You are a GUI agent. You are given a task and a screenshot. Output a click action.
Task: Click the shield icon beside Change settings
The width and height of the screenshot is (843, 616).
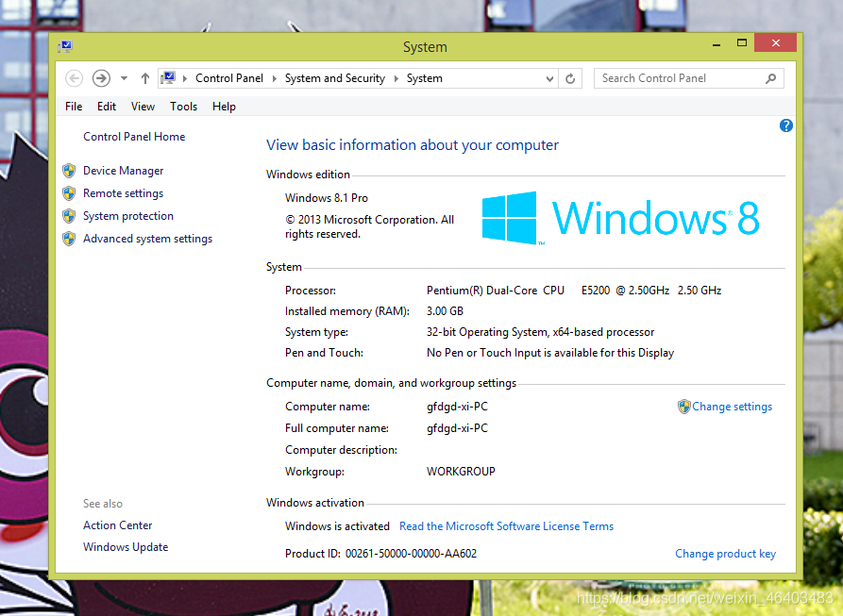pyautogui.click(x=684, y=407)
